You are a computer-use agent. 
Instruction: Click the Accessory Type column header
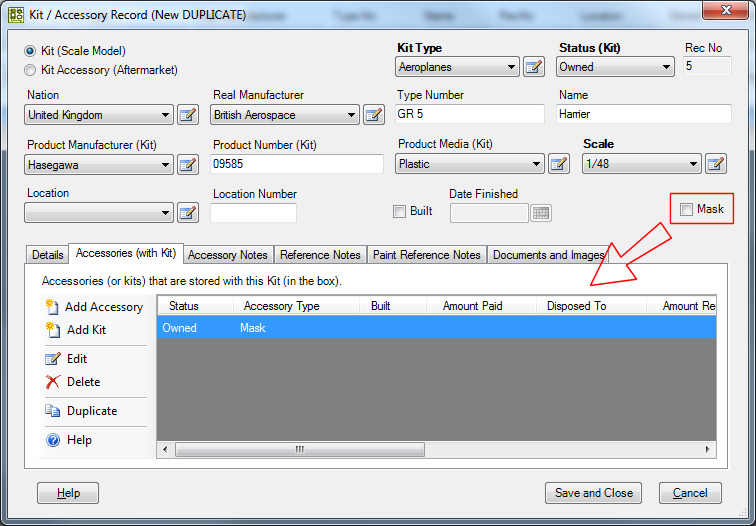(x=297, y=306)
